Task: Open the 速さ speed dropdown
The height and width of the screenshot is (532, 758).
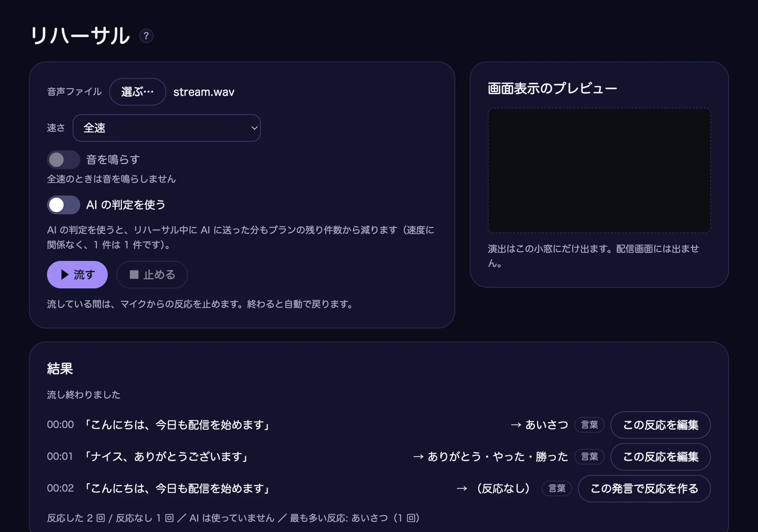Action: 167,128
